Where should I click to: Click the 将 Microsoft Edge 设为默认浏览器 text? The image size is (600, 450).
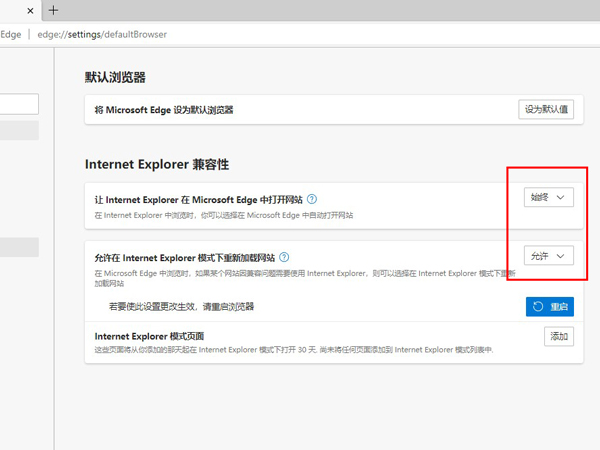[x=170, y=109]
